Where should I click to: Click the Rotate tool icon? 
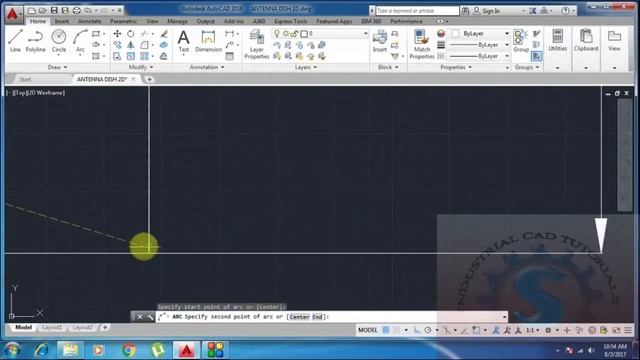[131, 33]
